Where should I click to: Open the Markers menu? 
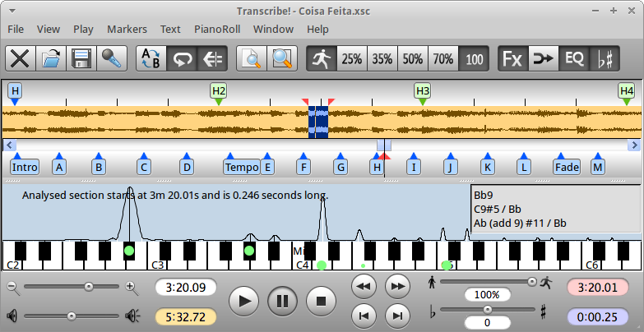click(x=127, y=29)
